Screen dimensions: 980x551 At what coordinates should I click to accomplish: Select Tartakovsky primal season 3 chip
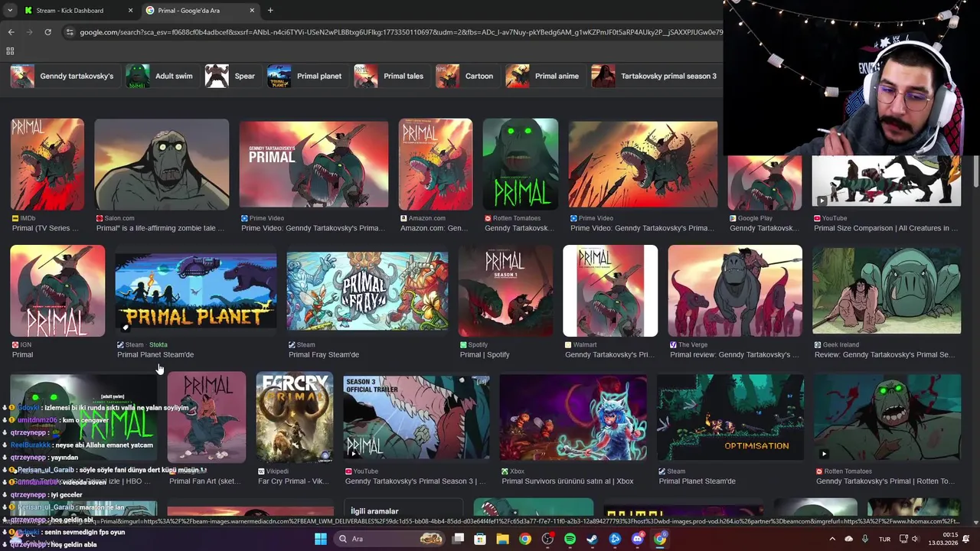(x=655, y=76)
